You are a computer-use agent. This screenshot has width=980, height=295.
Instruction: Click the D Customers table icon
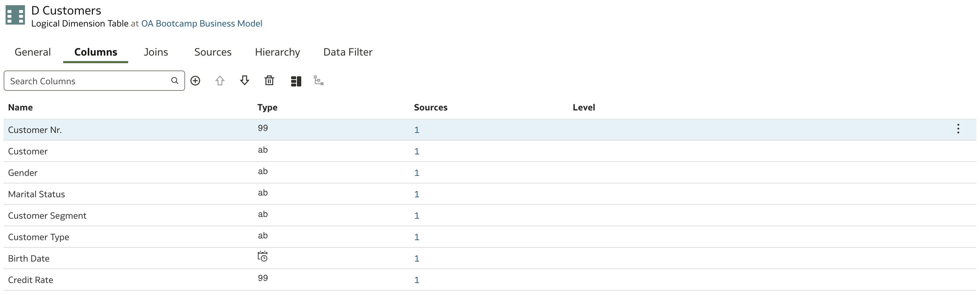click(x=15, y=15)
